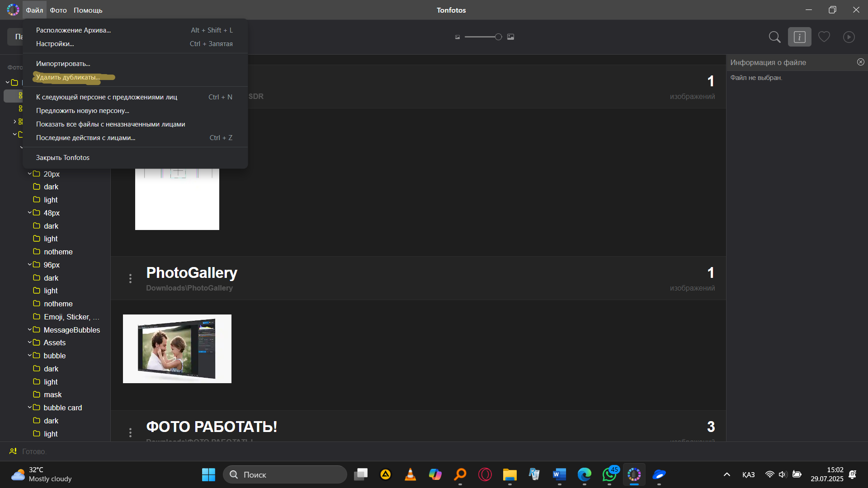Click the small thumbnails icon left of slider
Screen dimensions: 868x488
click(x=458, y=37)
